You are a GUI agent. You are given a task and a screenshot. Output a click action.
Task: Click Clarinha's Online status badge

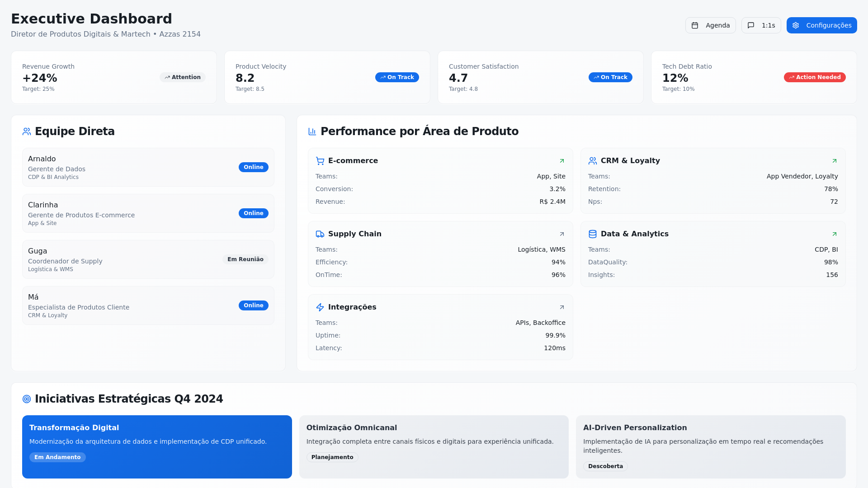(x=254, y=213)
